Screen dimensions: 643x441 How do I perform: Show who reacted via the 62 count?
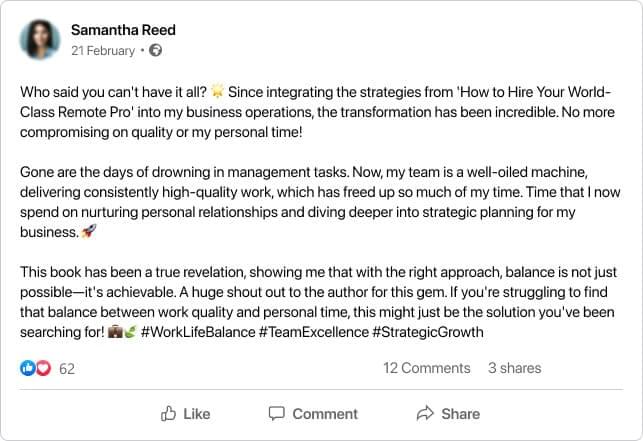pyautogui.click(x=67, y=368)
